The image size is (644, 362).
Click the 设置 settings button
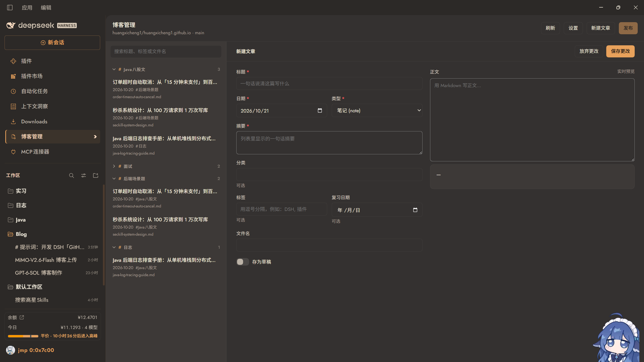pyautogui.click(x=573, y=28)
